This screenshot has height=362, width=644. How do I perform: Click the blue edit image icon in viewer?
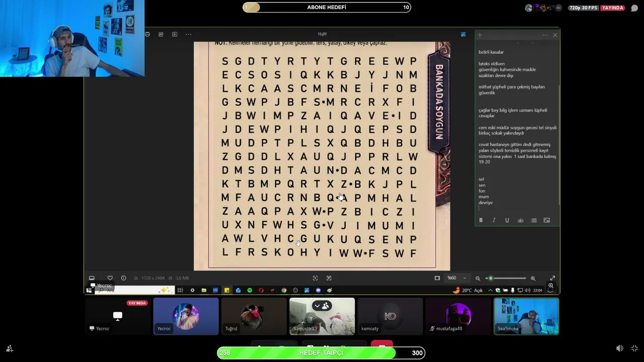(463, 34)
